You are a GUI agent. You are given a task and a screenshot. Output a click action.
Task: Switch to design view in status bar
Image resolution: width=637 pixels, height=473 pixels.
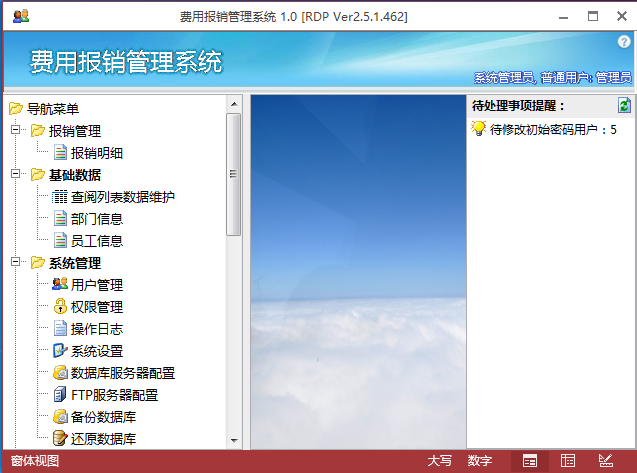click(x=605, y=461)
